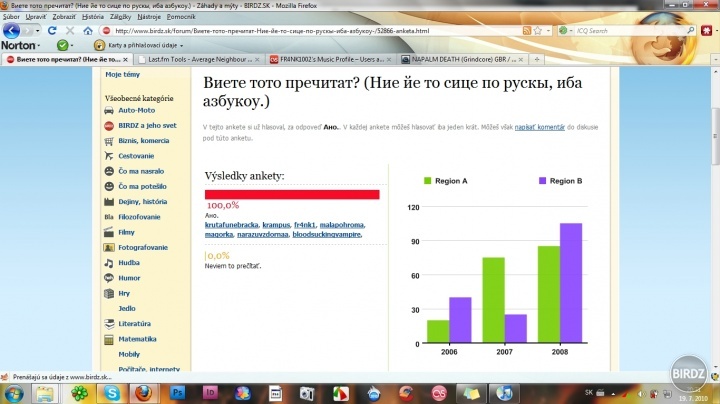Click into the ICQ Search field

pos(630,31)
